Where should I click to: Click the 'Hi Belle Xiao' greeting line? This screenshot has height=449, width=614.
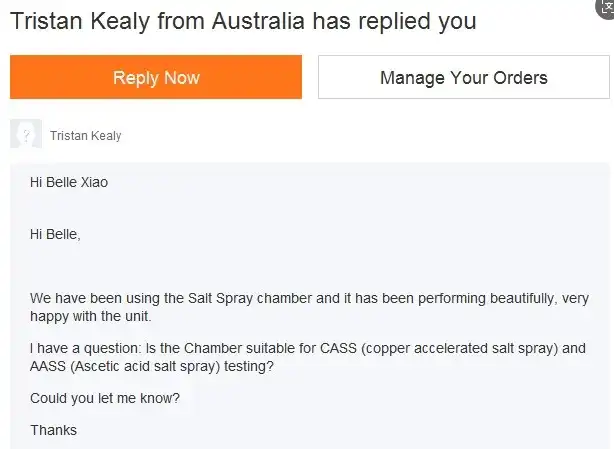click(69, 184)
